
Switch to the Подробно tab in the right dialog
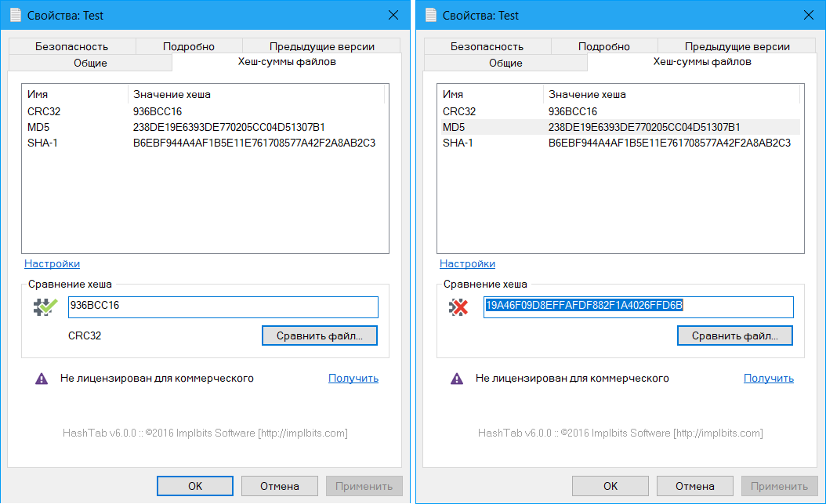click(x=604, y=46)
